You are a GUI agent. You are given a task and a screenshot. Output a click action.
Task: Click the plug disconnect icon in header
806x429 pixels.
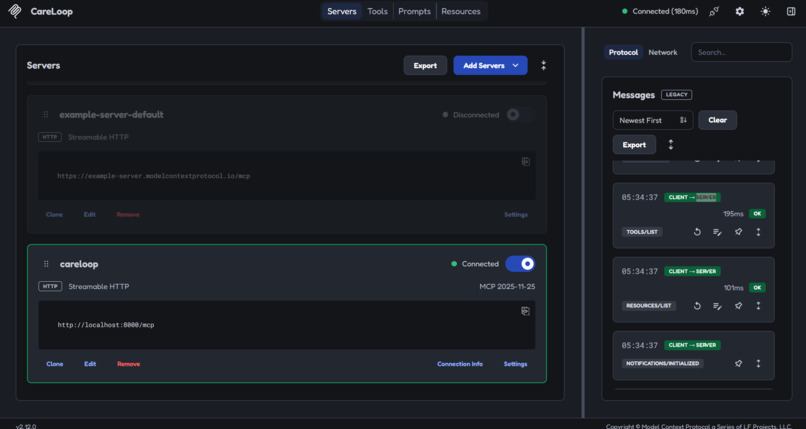click(x=714, y=11)
